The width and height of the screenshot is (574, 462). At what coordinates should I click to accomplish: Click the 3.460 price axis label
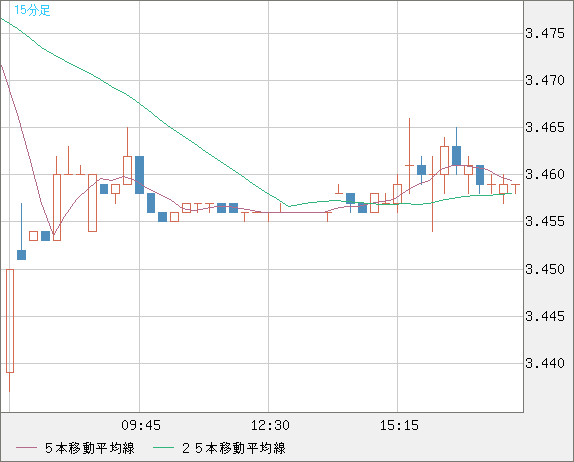(x=545, y=175)
